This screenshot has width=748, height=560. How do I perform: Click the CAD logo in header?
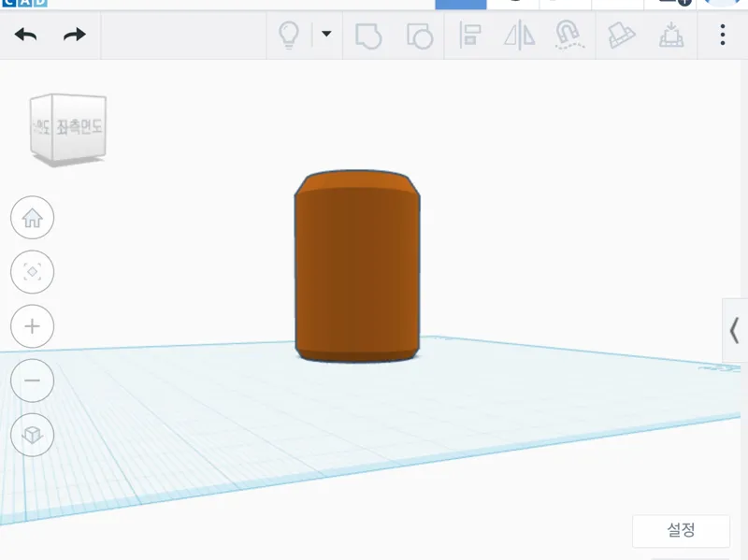(x=24, y=3)
